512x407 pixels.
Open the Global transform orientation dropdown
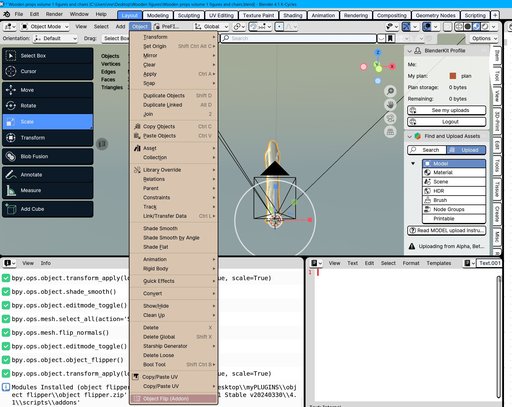tap(212, 27)
